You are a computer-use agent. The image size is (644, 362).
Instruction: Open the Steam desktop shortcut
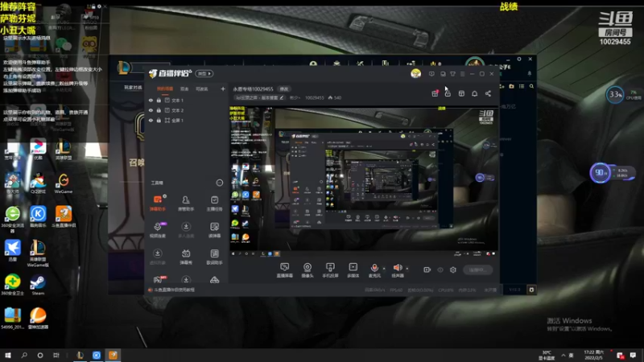pyautogui.click(x=38, y=285)
